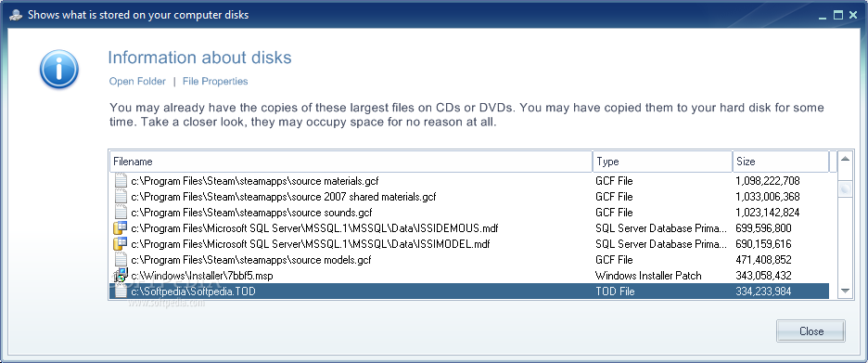Select row source models.gcf
Image resolution: width=868 pixels, height=363 pixels.
click(469, 259)
